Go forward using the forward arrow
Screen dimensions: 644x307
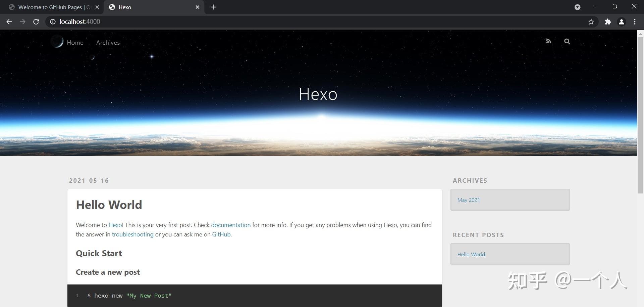coord(22,21)
